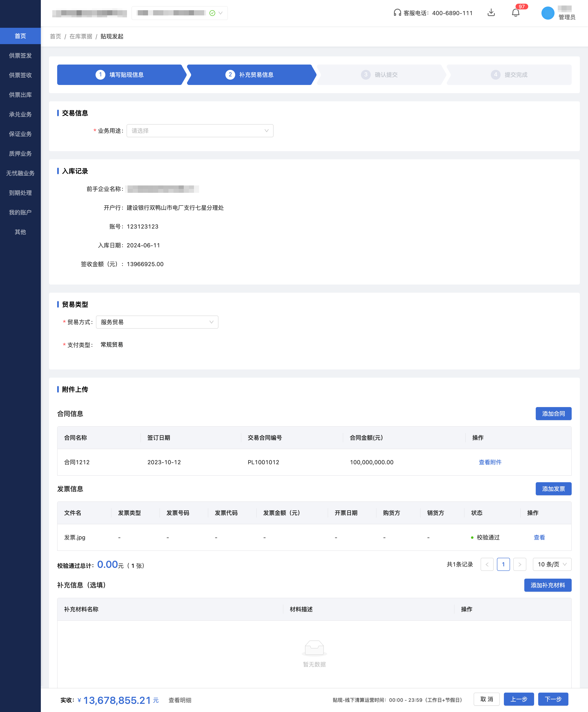Click 首页 in the breadcrumb

pos(55,36)
